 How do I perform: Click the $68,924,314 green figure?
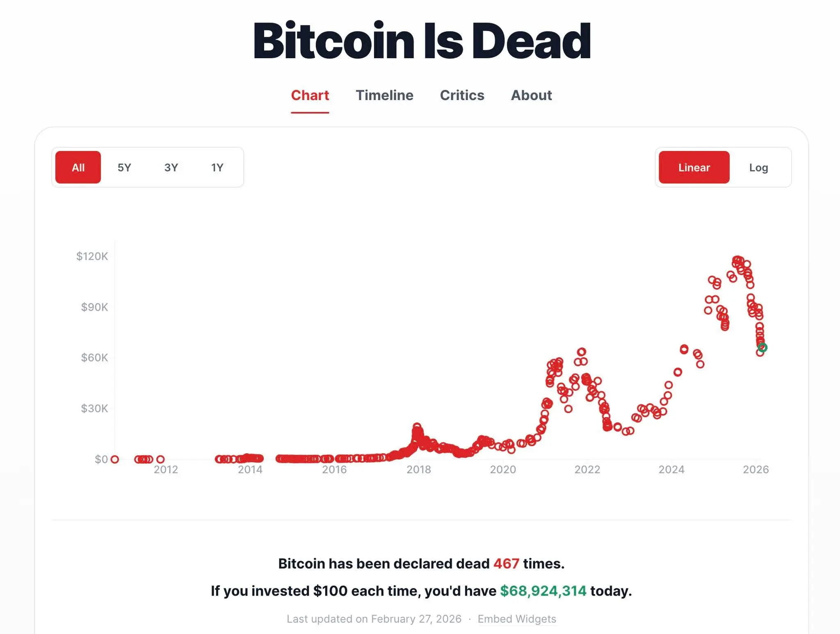coord(543,591)
